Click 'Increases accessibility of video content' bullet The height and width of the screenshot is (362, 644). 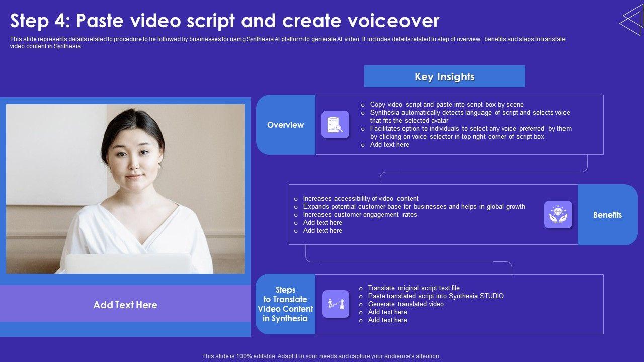point(360,199)
